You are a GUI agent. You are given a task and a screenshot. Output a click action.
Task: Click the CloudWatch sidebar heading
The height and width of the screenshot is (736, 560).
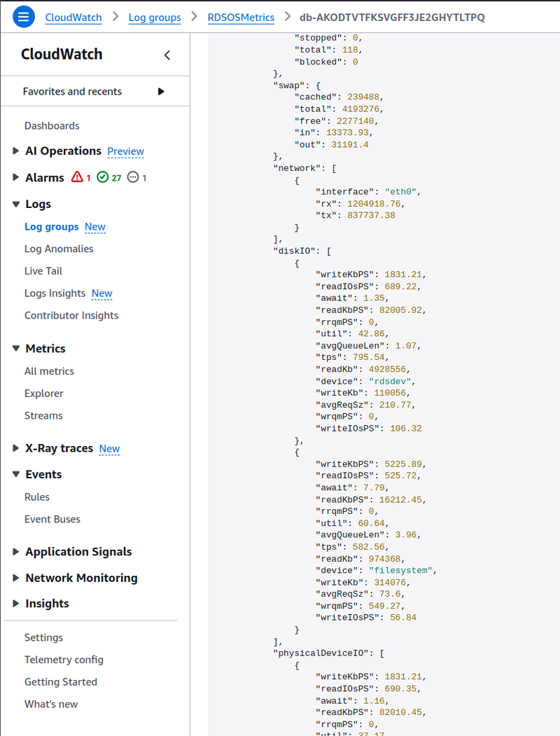[62, 55]
